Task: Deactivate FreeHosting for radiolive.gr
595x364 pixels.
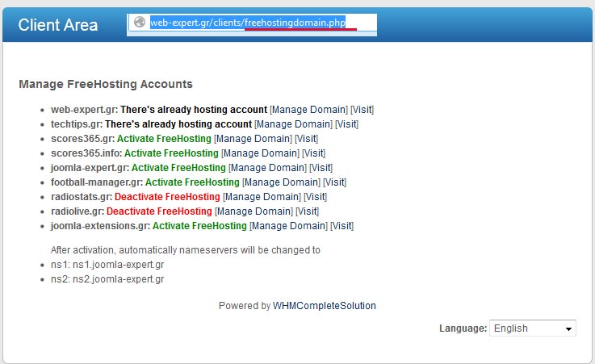Action: pyautogui.click(x=159, y=211)
